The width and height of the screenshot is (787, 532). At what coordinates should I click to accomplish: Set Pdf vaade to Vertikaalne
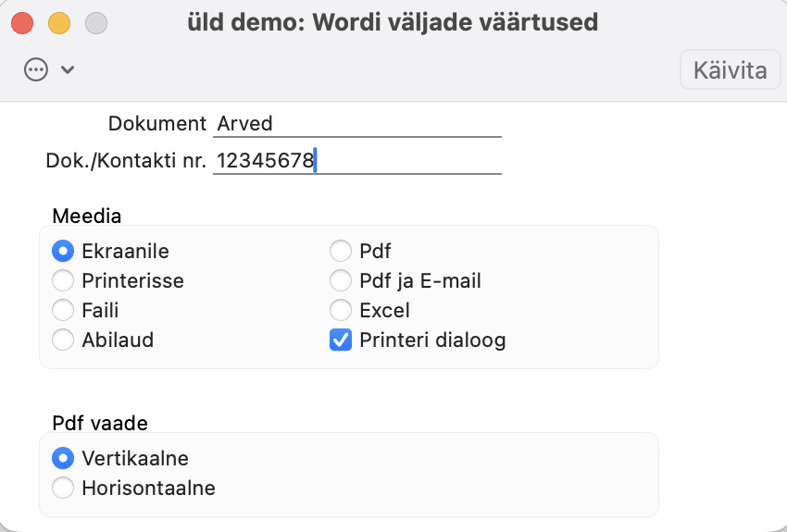63,458
